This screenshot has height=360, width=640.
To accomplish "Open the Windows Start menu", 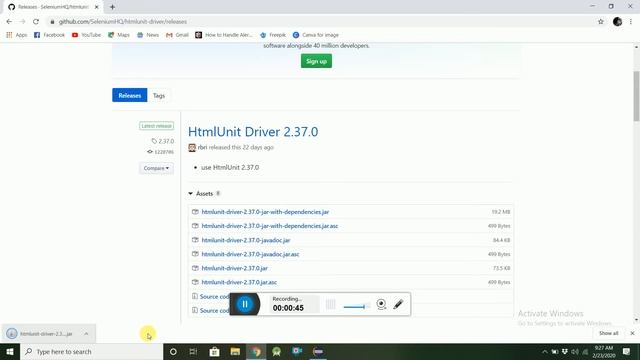I will coord(10,351).
